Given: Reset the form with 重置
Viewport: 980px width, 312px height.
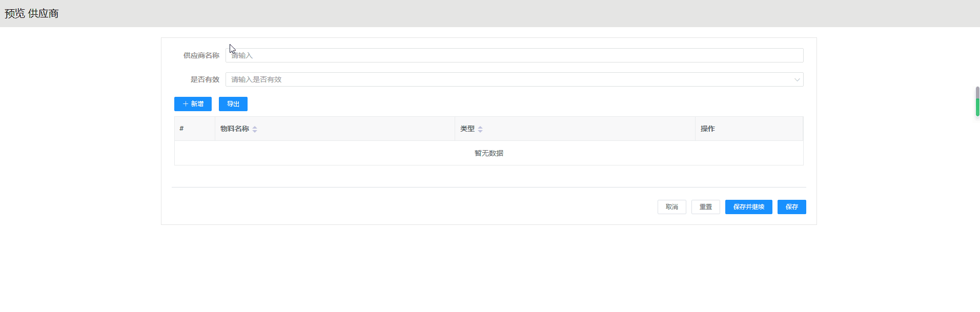Looking at the screenshot, I should [706, 207].
